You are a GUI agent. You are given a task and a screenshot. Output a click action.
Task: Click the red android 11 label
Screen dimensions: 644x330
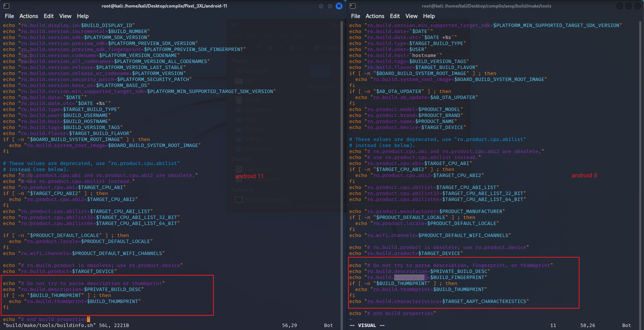coord(249,176)
